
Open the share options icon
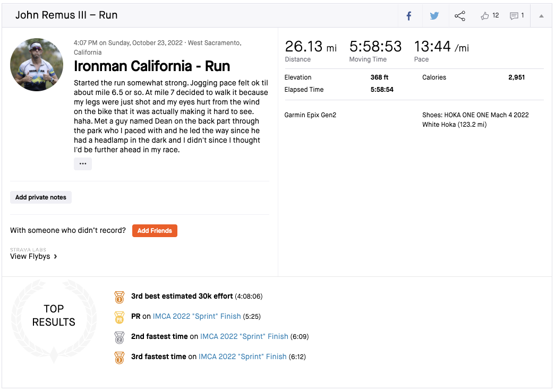[460, 16]
